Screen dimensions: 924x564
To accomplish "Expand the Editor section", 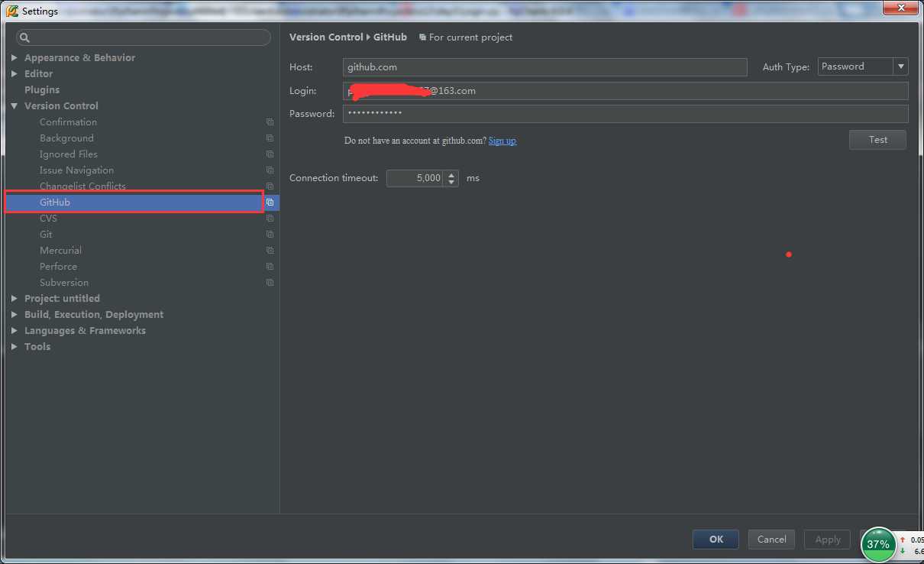I will pyautogui.click(x=15, y=73).
